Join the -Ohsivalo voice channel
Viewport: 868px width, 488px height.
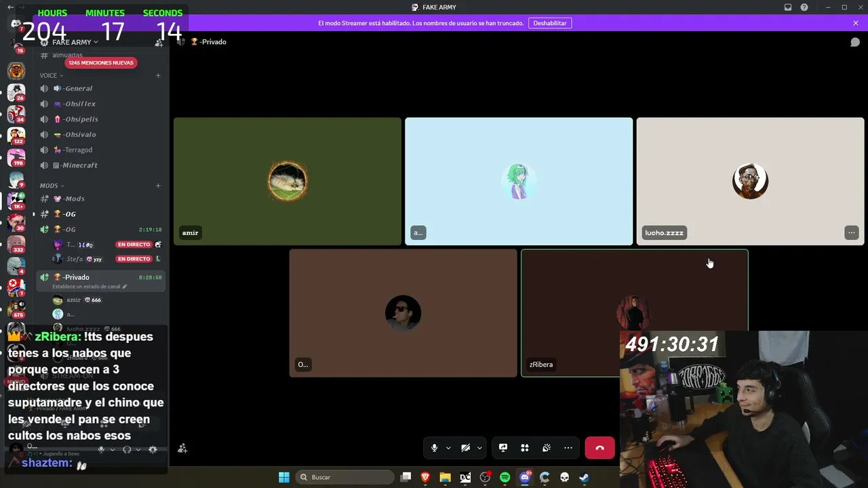tap(100, 134)
